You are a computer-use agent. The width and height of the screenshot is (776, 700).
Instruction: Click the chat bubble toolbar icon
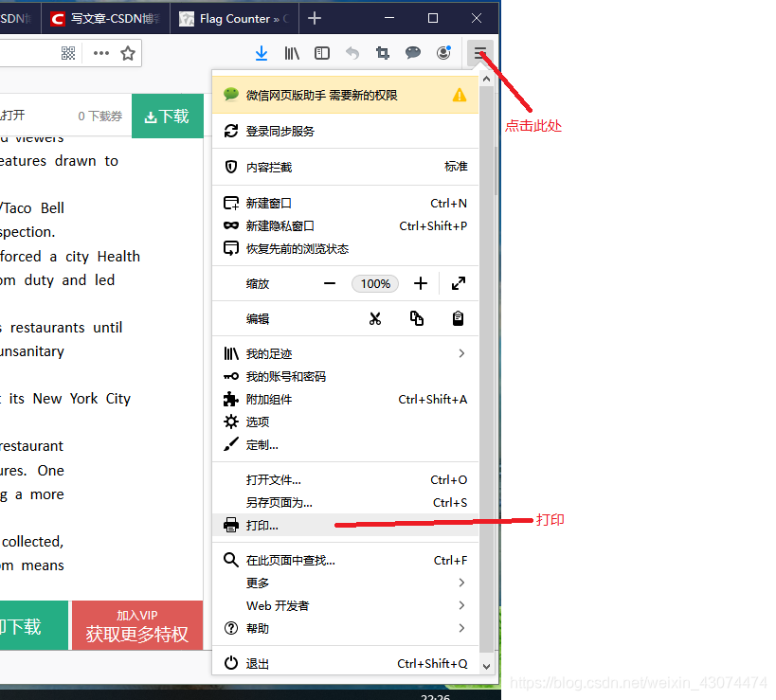click(x=413, y=52)
